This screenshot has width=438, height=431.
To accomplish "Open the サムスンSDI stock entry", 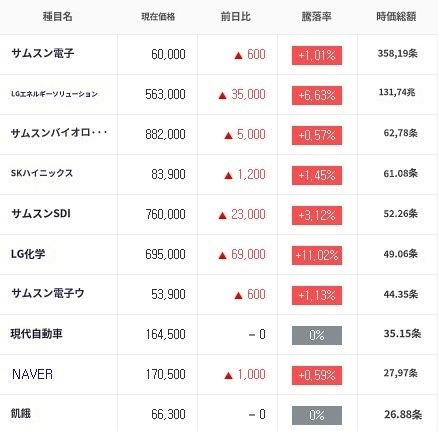I will click(x=41, y=214).
